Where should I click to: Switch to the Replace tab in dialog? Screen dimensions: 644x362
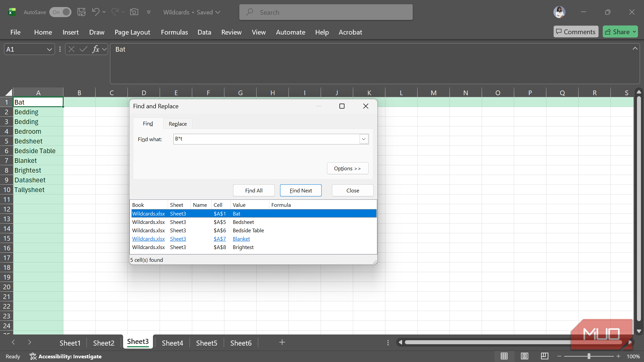click(x=178, y=124)
